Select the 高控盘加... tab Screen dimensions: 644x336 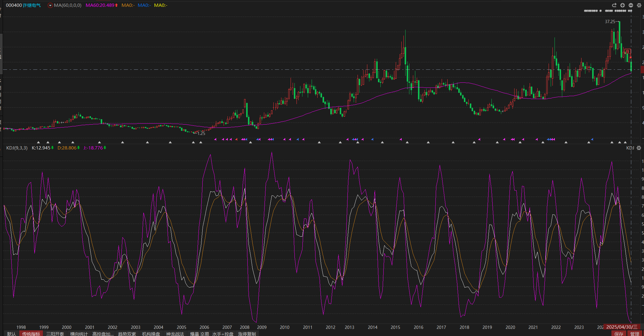click(103, 334)
